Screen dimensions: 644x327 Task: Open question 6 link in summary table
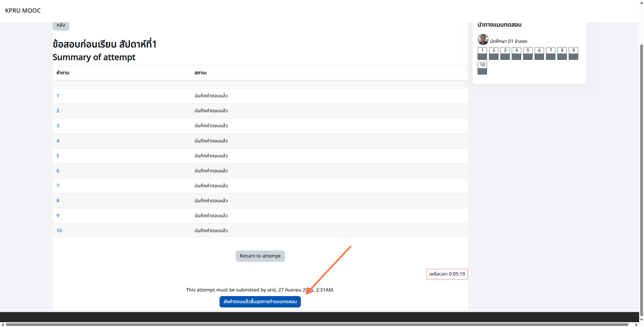(58, 171)
